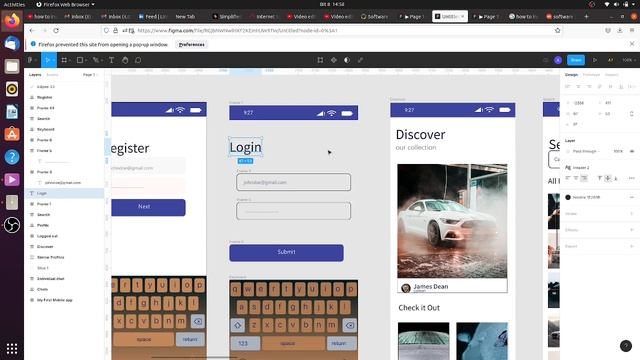Select the Profile layer
The width and height of the screenshot is (640, 360).
43,225
